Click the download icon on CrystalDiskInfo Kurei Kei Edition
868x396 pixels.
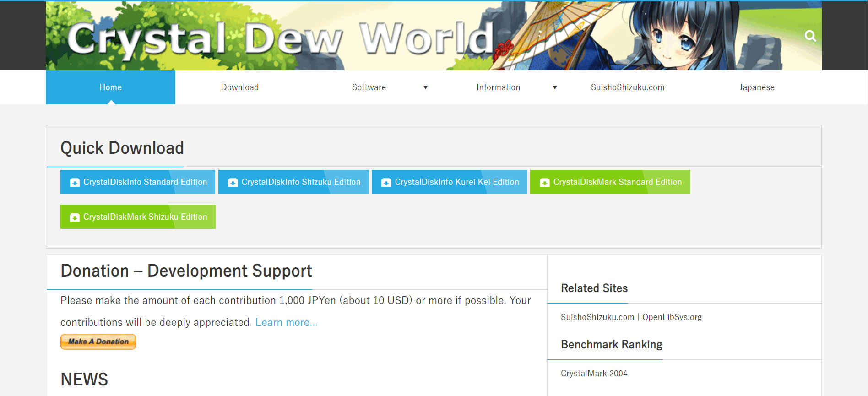point(386,183)
